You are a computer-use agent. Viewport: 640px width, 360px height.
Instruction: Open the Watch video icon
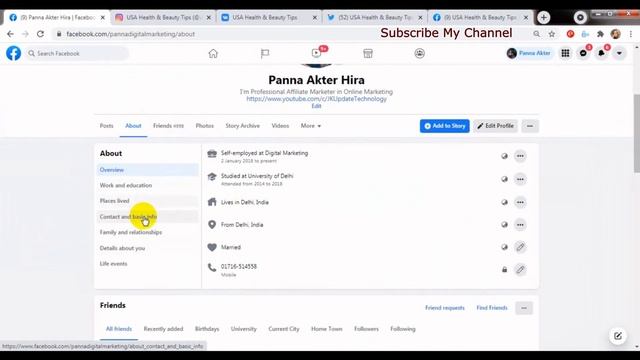click(316, 53)
